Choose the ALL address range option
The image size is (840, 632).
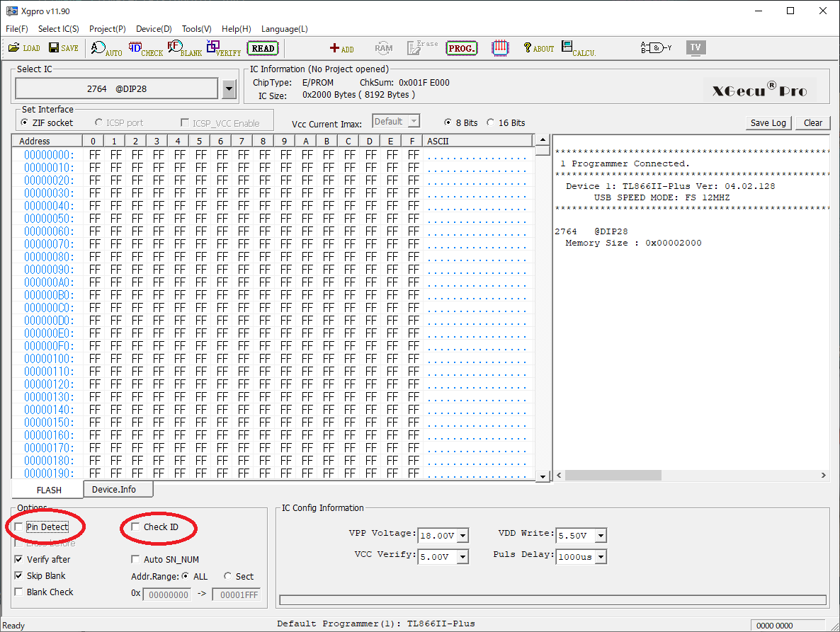coord(186,576)
